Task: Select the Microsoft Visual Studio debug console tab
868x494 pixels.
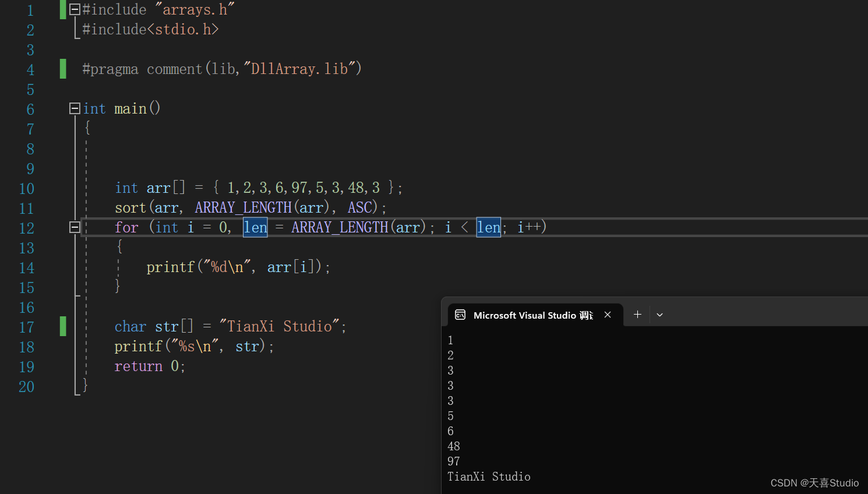Action: [x=535, y=315]
